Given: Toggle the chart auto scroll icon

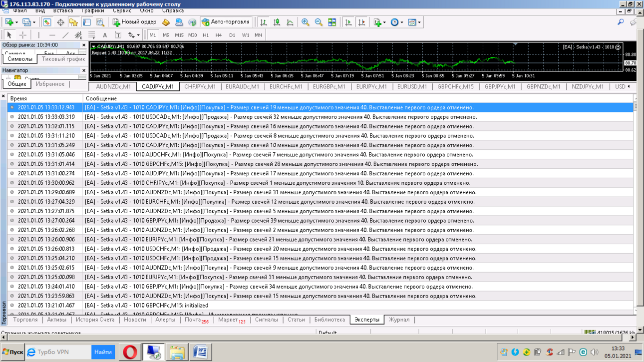Looking at the screenshot, I should pyautogui.click(x=348, y=22).
